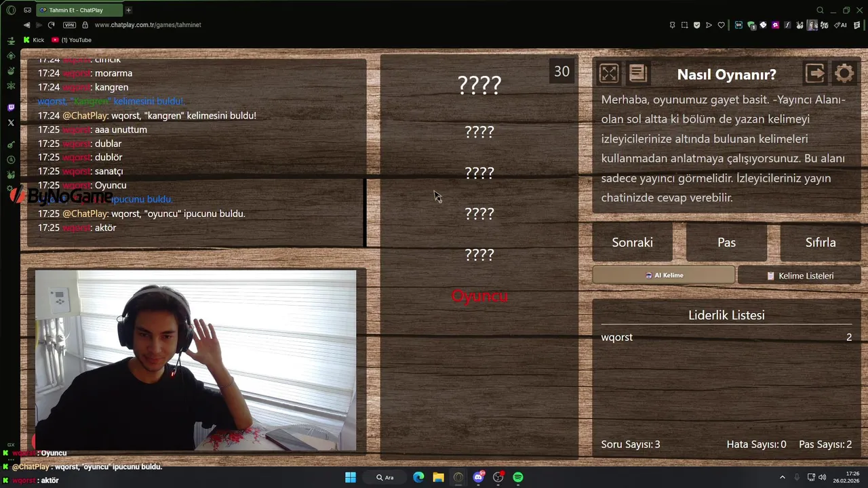The height and width of the screenshot is (488, 868).
Task: Open Discord from the taskbar
Action: click(478, 477)
